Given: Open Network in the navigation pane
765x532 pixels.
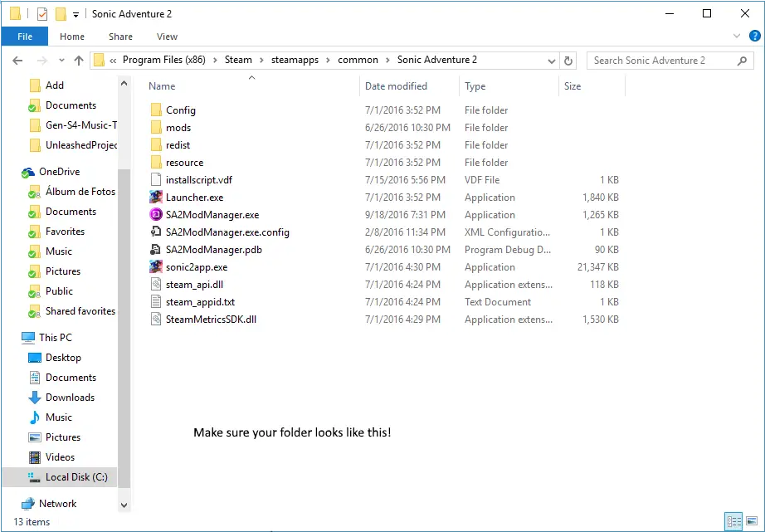Looking at the screenshot, I should 57,503.
